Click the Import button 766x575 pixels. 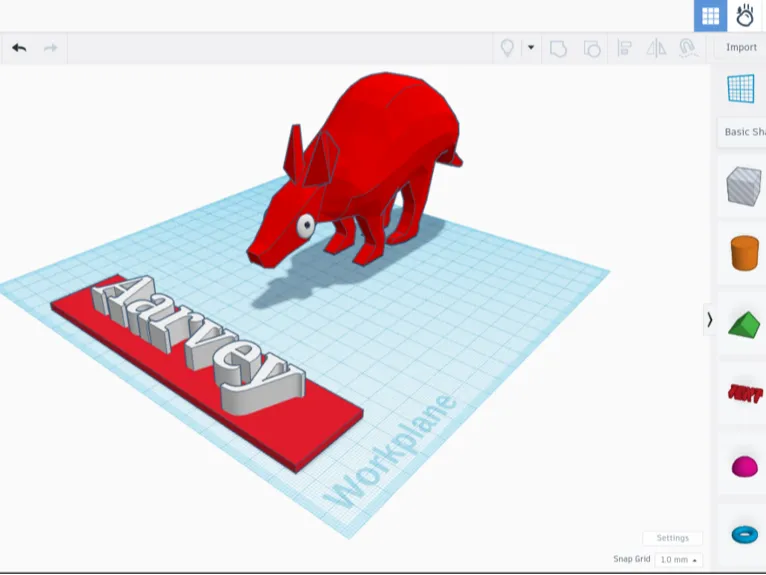741,47
